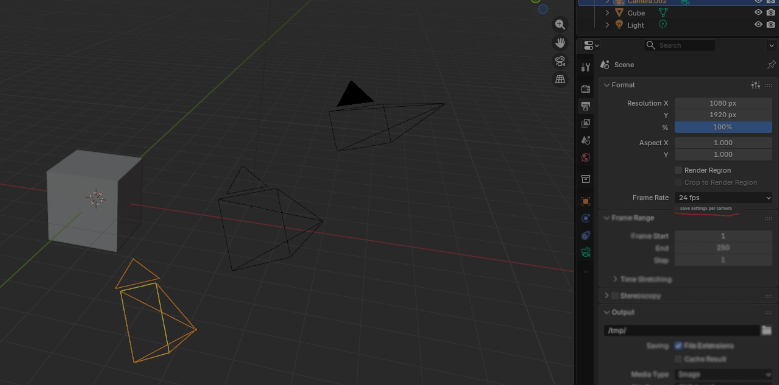The image size is (779, 385).
Task: Open the Object Constraints properties tab
Action: 586,235
